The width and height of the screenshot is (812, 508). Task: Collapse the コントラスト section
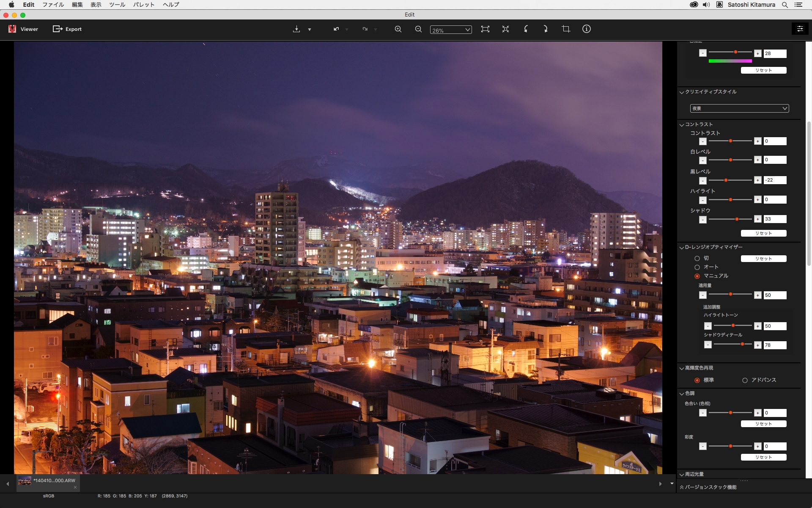(682, 124)
